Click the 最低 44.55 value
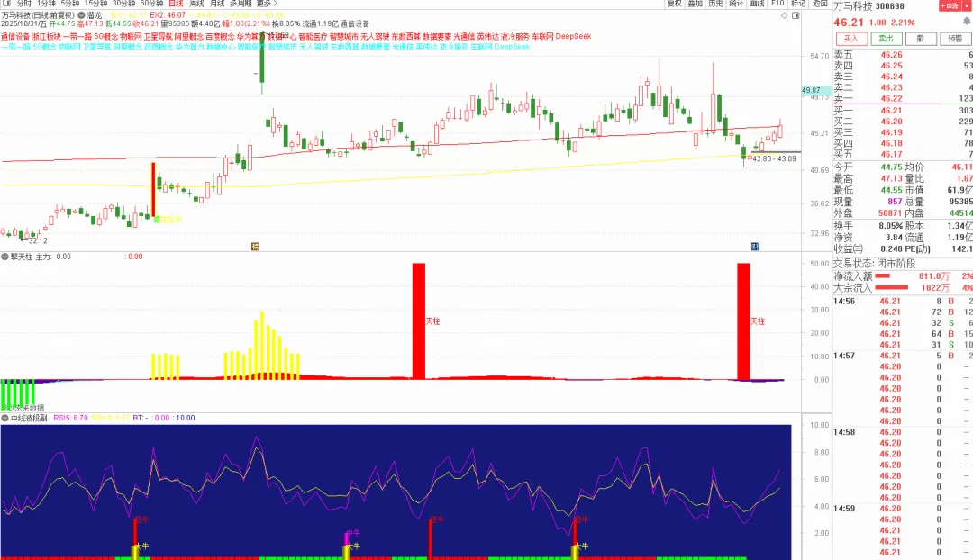973x560 pixels. [891, 190]
